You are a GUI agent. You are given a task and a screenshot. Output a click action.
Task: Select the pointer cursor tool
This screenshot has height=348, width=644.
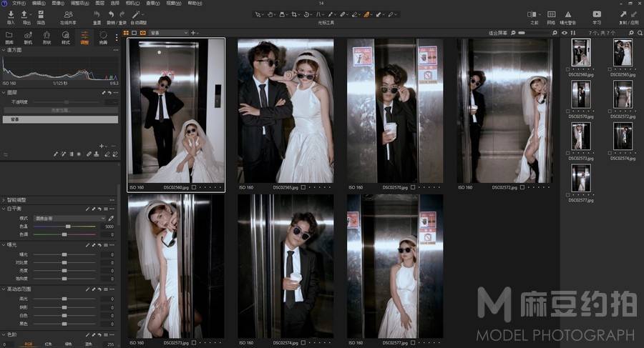[x=258, y=14]
